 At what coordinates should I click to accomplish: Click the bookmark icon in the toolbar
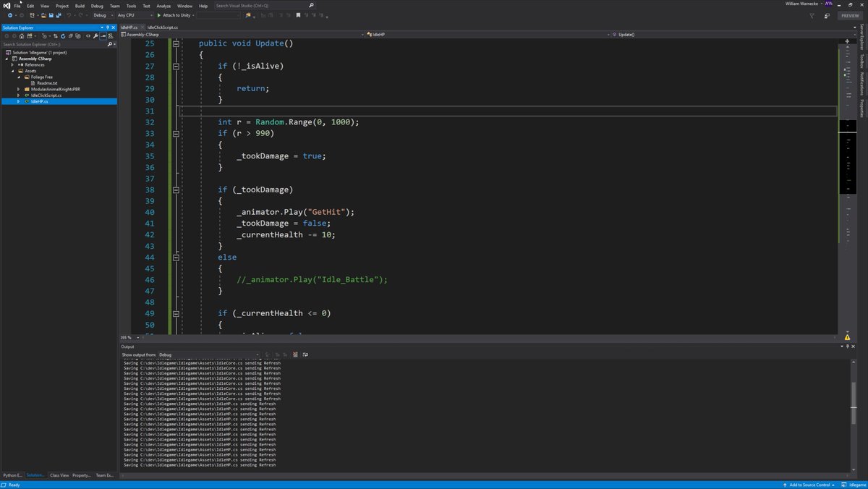(298, 15)
